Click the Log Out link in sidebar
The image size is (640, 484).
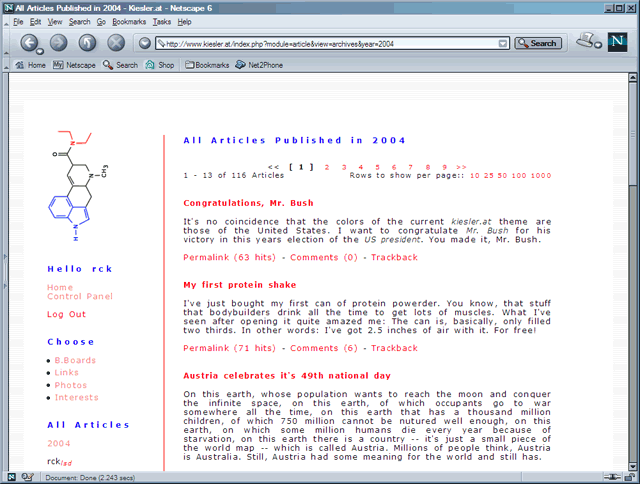[66, 314]
